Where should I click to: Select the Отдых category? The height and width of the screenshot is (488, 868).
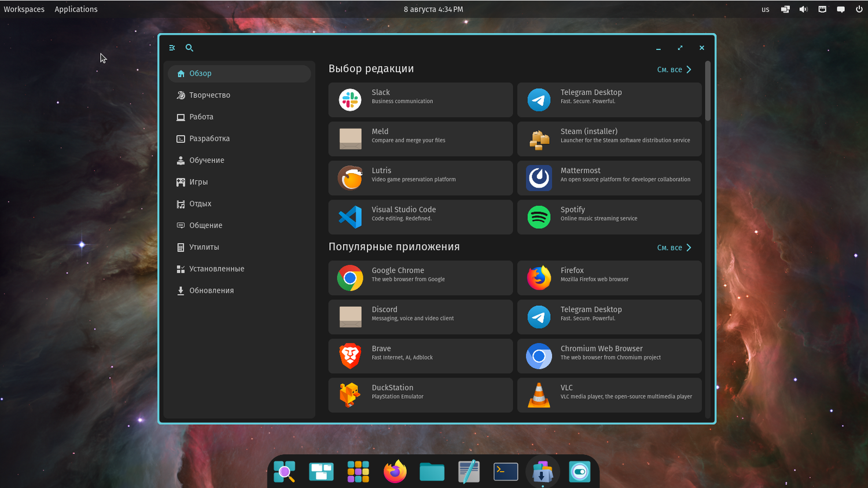point(239,204)
